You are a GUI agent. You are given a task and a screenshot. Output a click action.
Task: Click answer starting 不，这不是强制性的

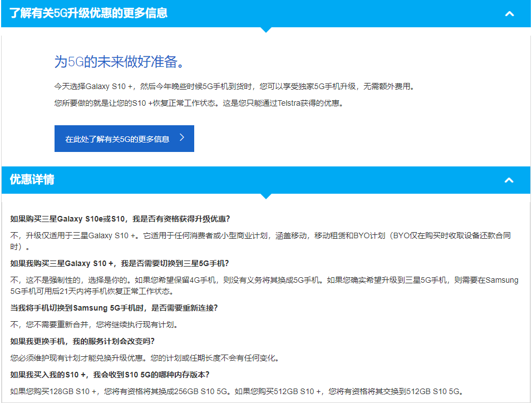point(264,286)
